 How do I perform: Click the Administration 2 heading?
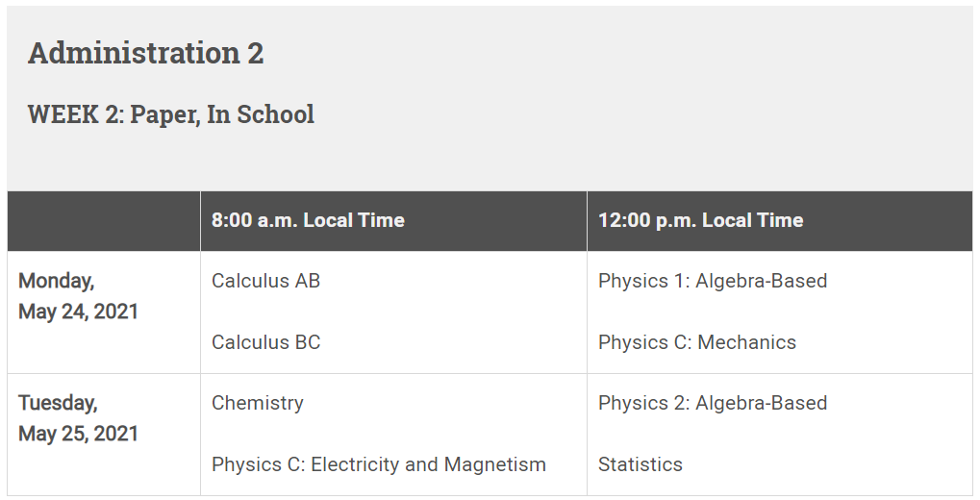coord(145,53)
